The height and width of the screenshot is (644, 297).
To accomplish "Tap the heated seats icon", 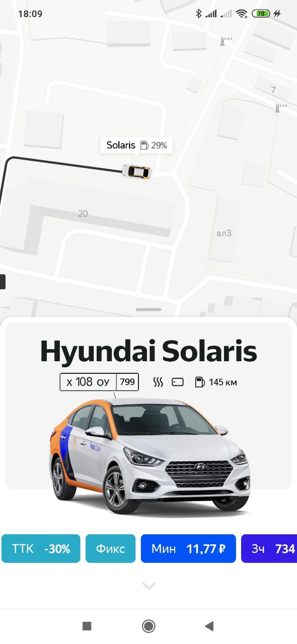I will (x=158, y=382).
